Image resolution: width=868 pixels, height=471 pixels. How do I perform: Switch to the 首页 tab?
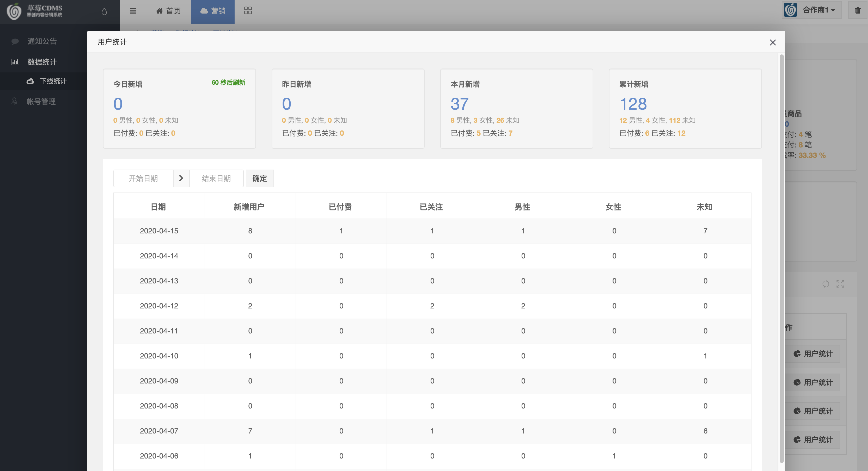[x=168, y=11]
